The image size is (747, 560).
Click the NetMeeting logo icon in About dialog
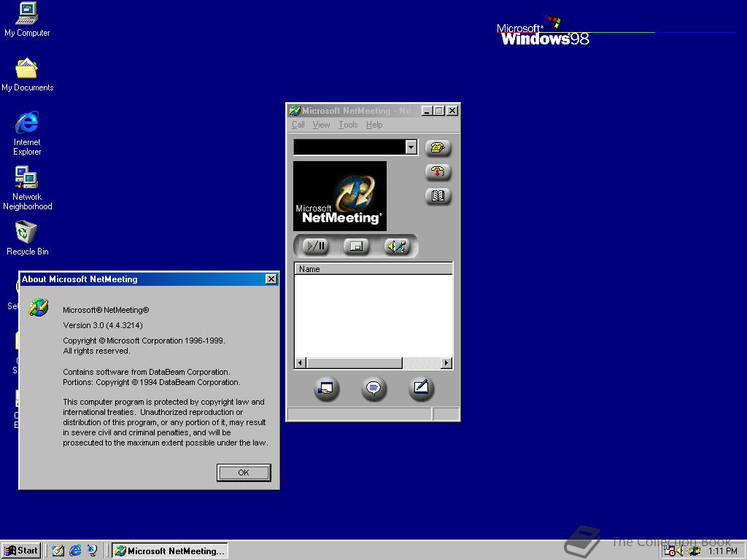[39, 307]
